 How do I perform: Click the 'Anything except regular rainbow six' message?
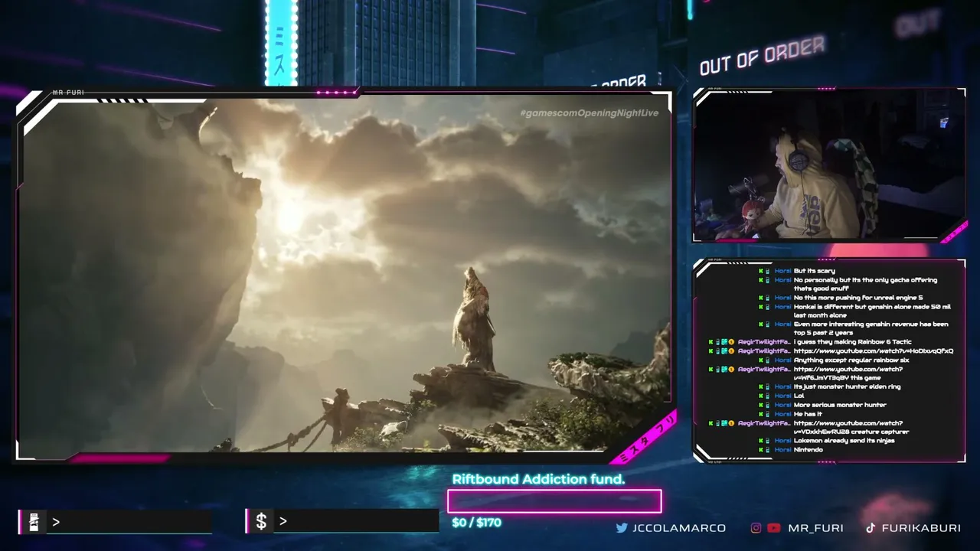click(851, 360)
